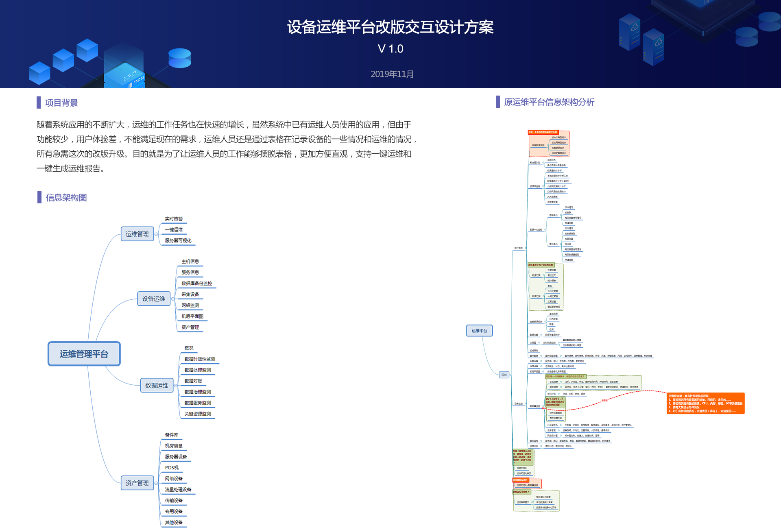Click the 概况 leaf
This screenshot has height=532, width=781.
[x=189, y=348]
